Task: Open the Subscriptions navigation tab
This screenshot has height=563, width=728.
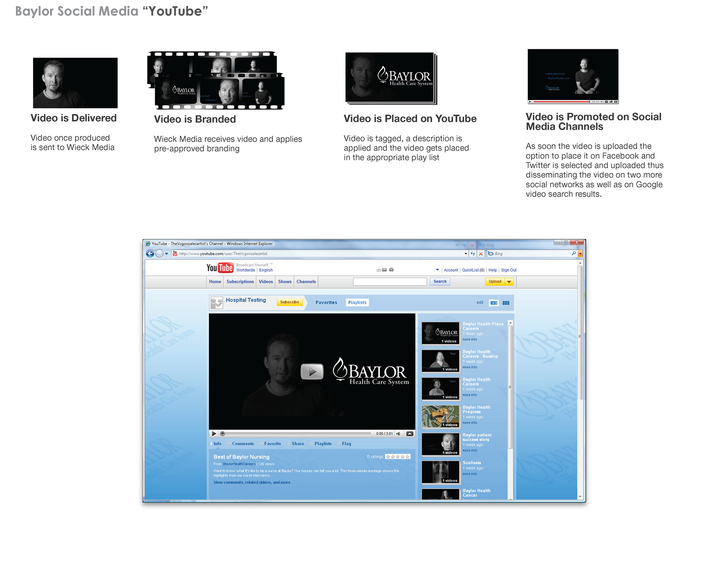Action: (240, 281)
